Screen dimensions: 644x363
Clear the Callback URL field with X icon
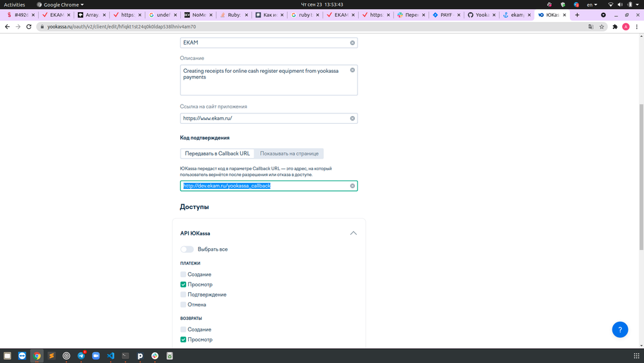point(352,186)
